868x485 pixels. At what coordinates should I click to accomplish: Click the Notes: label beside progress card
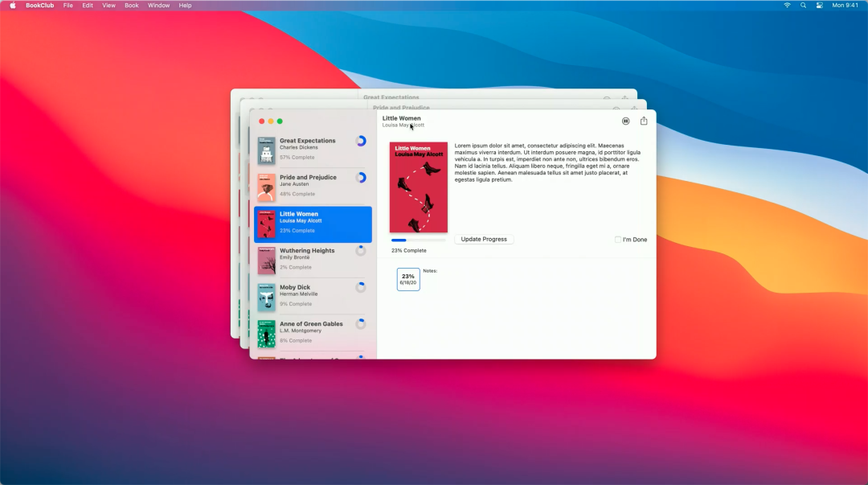pos(430,271)
